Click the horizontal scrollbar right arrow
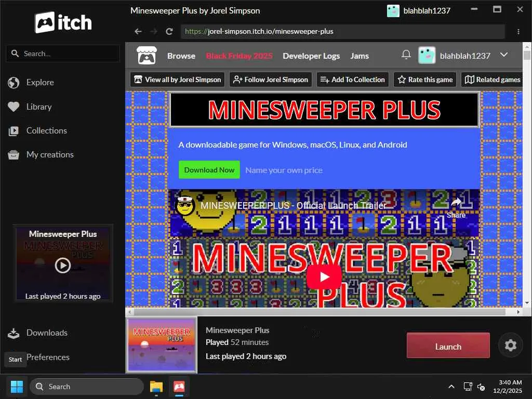 [x=518, y=312]
